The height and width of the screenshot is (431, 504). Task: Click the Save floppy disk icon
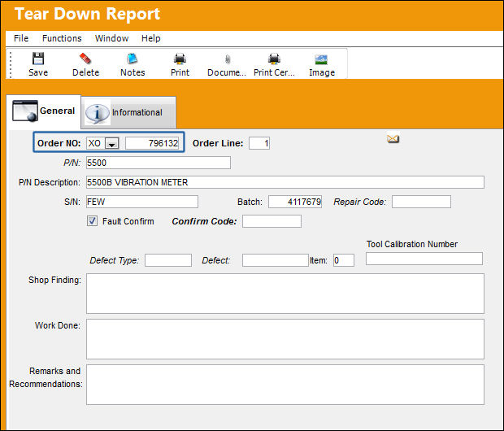pyautogui.click(x=38, y=59)
